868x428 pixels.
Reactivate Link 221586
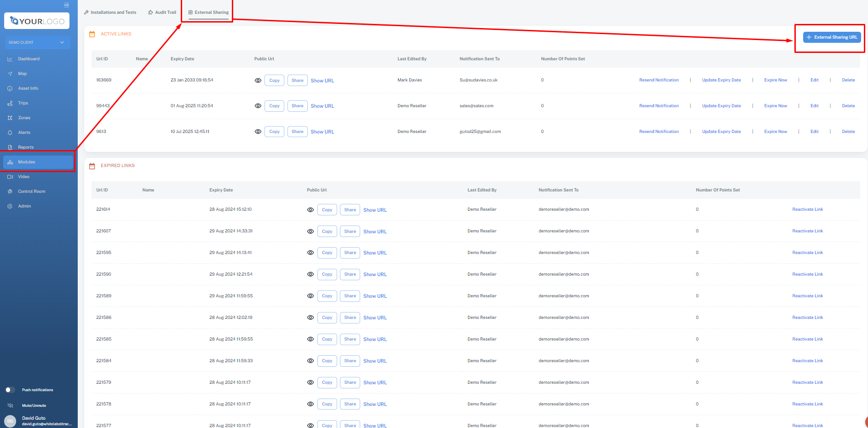807,318
